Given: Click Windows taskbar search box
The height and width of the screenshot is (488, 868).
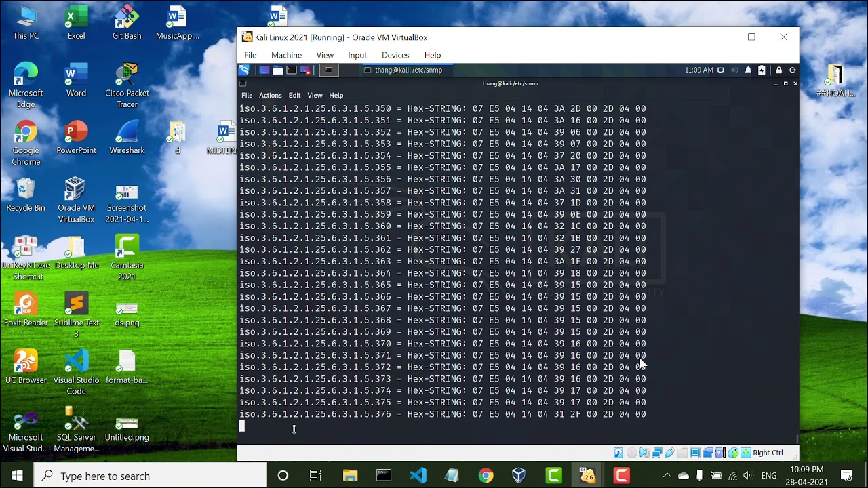Looking at the screenshot, I should pos(149,476).
